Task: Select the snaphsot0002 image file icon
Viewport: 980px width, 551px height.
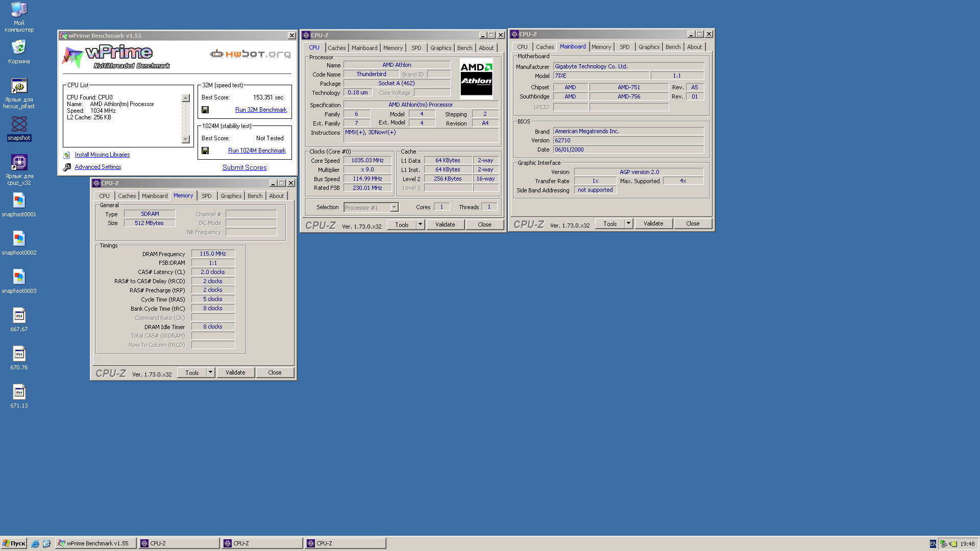Action: coord(19,239)
